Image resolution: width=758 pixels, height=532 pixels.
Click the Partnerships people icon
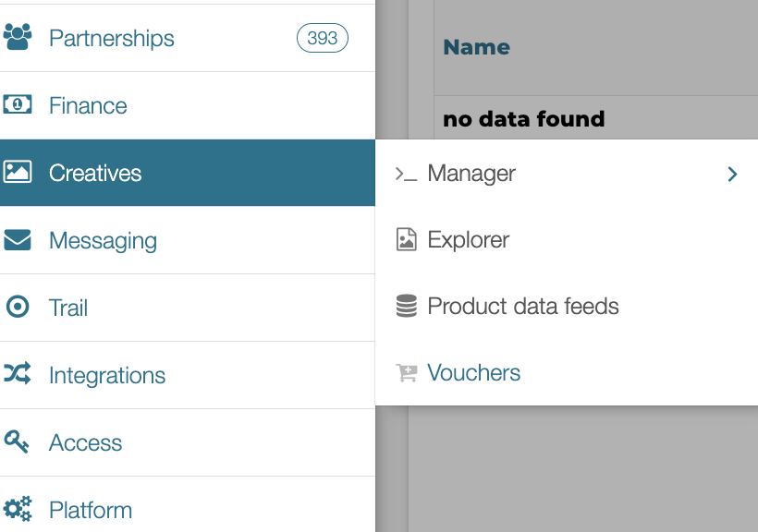coord(18,37)
